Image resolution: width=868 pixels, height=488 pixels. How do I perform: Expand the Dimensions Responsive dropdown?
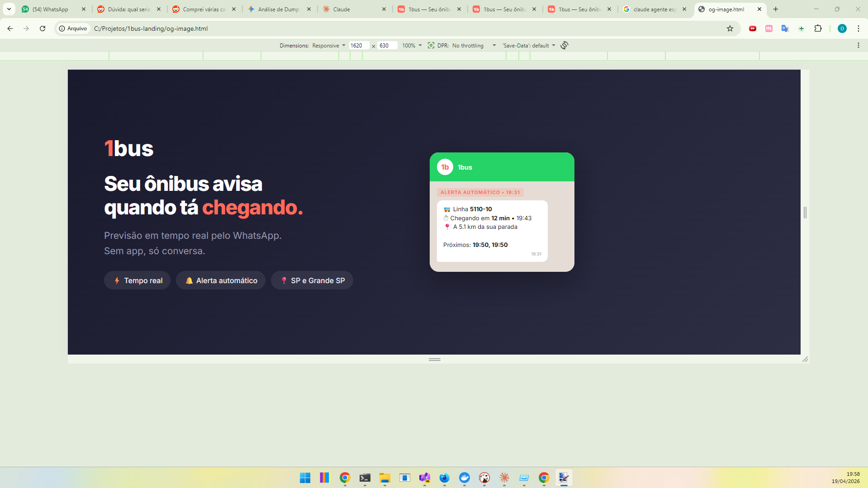coord(329,46)
